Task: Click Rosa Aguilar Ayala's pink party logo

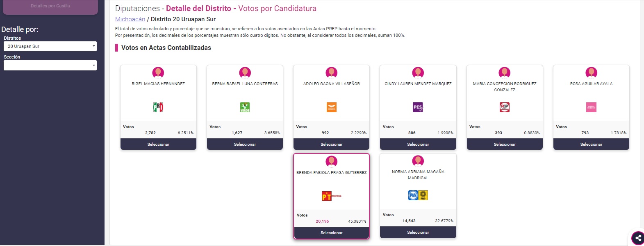Action: click(591, 107)
